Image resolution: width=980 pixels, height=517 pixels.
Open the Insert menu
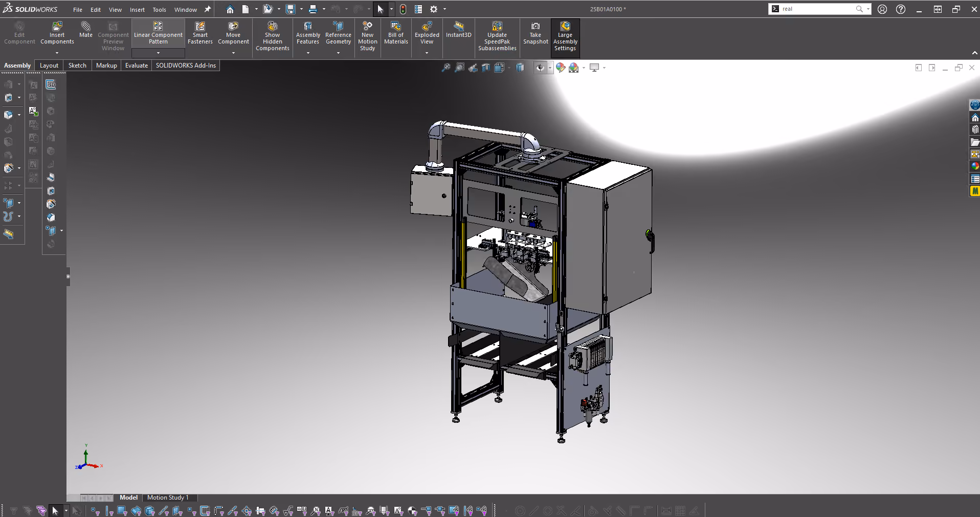[x=137, y=10]
